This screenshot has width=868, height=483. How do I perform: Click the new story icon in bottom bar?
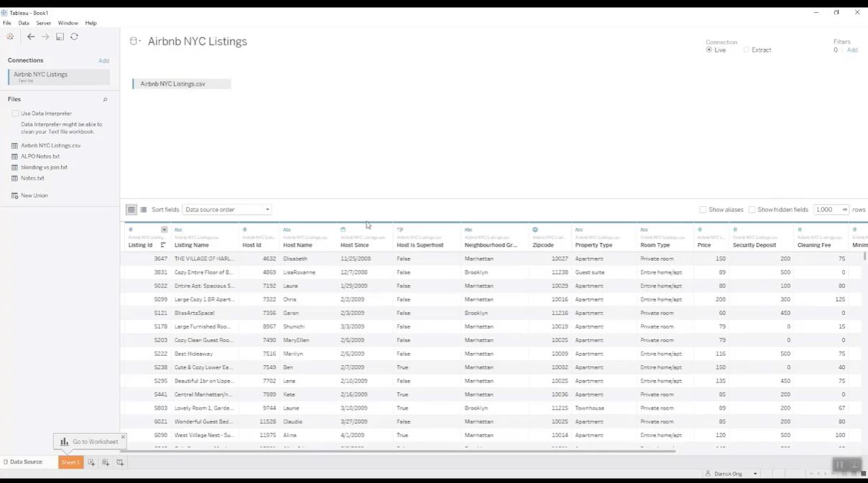(120, 462)
